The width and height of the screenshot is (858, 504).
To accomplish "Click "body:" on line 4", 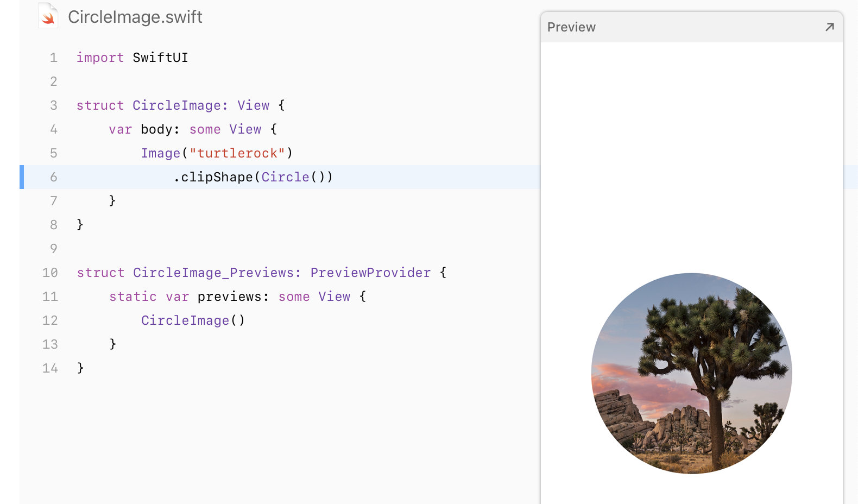I will [x=160, y=129].
